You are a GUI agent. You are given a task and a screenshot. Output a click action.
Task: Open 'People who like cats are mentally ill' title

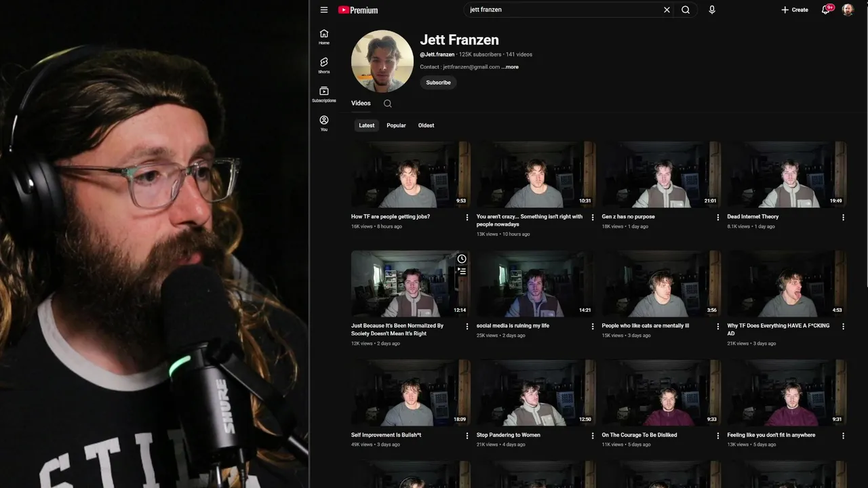(x=646, y=326)
